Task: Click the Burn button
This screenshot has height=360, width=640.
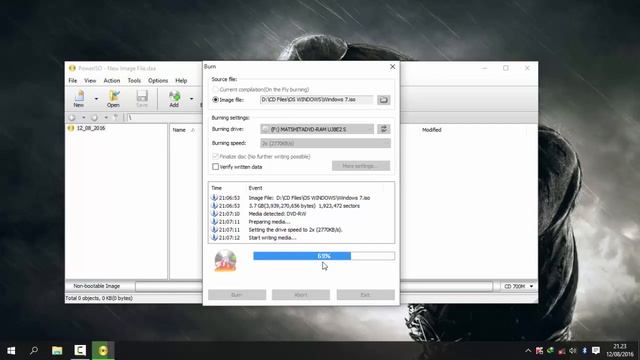Action: (237, 295)
